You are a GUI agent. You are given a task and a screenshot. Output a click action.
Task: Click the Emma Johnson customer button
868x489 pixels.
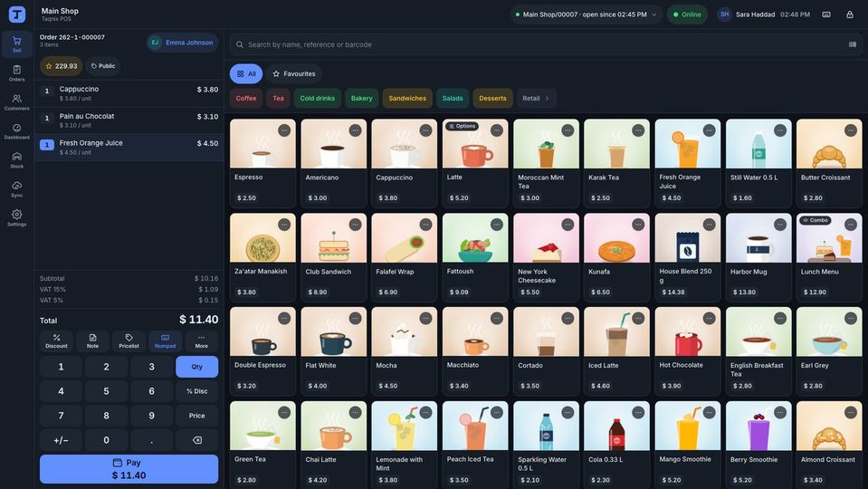[x=183, y=42]
